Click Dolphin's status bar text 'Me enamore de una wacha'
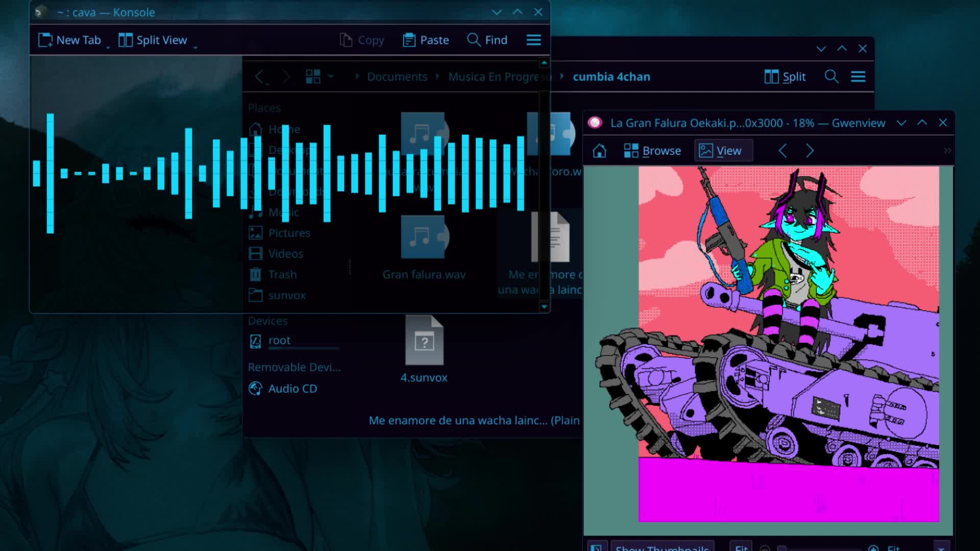The height and width of the screenshot is (551, 980). tap(474, 420)
